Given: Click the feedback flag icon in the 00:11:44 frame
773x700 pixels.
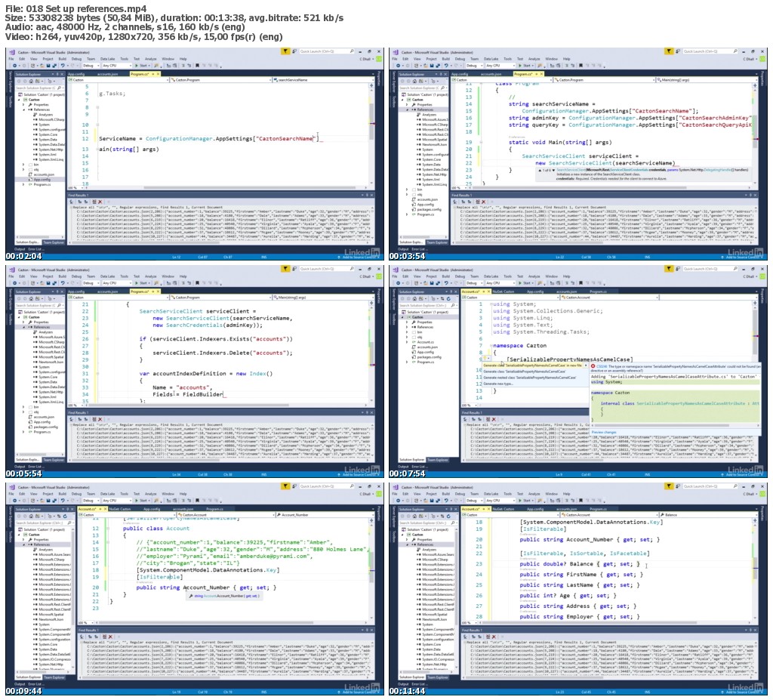Looking at the screenshot, I should 669,486.
